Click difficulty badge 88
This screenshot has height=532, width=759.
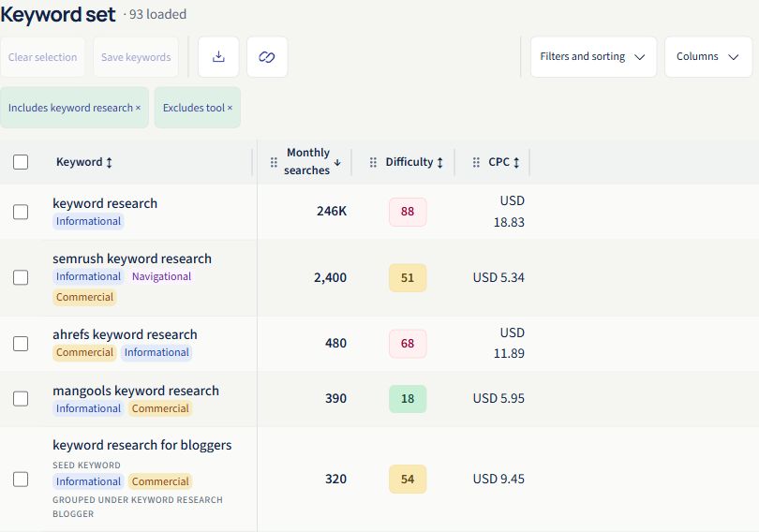point(408,212)
